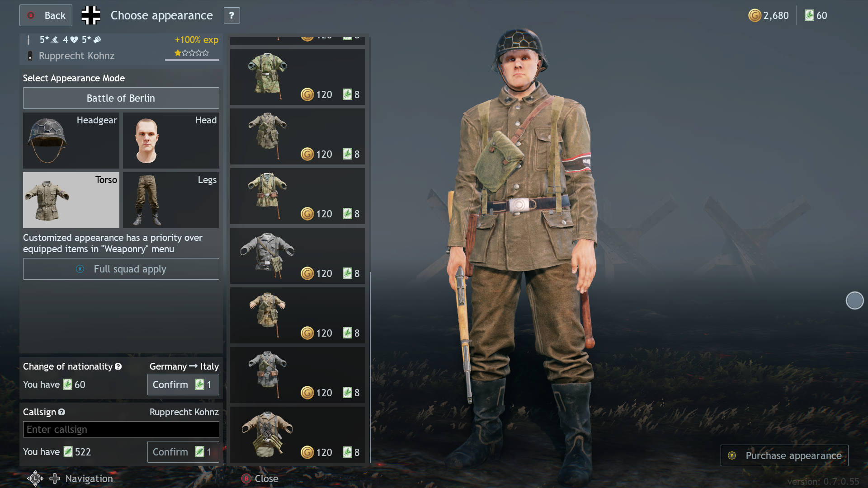
Task: Choose the grey officer tunic torso option
Action: click(297, 256)
